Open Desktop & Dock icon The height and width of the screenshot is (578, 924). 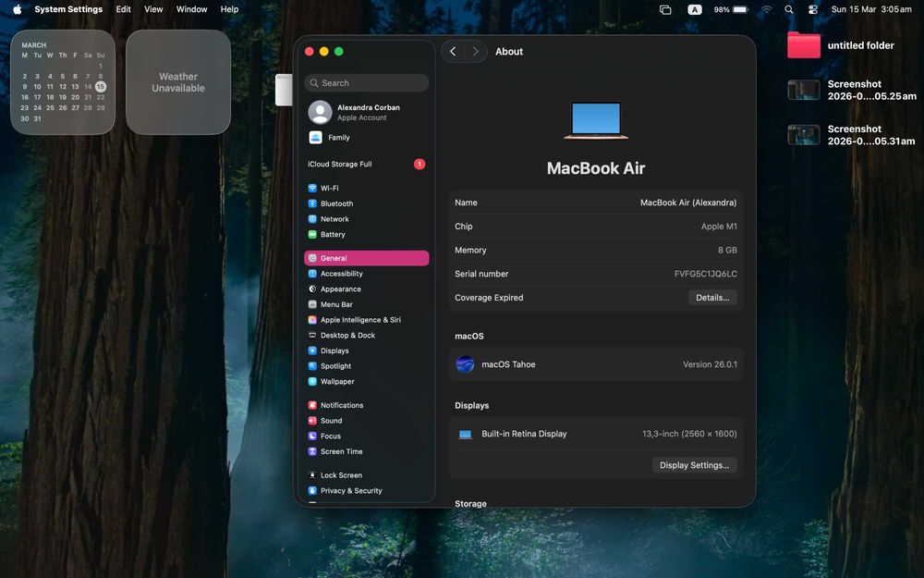click(x=312, y=335)
